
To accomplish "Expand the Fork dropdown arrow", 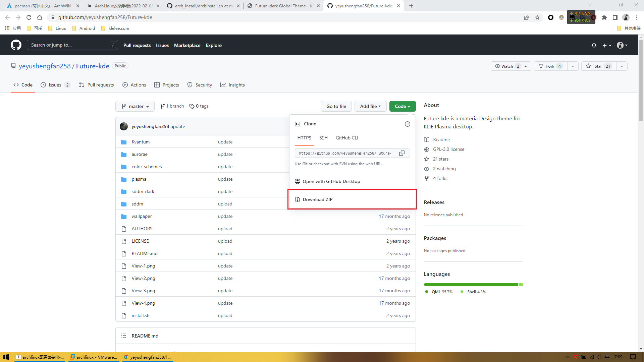I will pyautogui.click(x=572, y=66).
